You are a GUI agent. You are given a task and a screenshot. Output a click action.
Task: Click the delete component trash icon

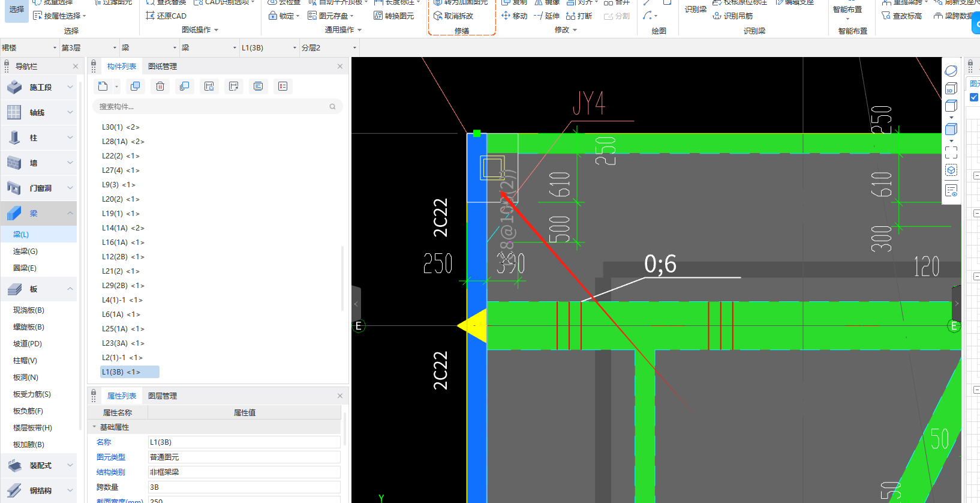click(160, 86)
